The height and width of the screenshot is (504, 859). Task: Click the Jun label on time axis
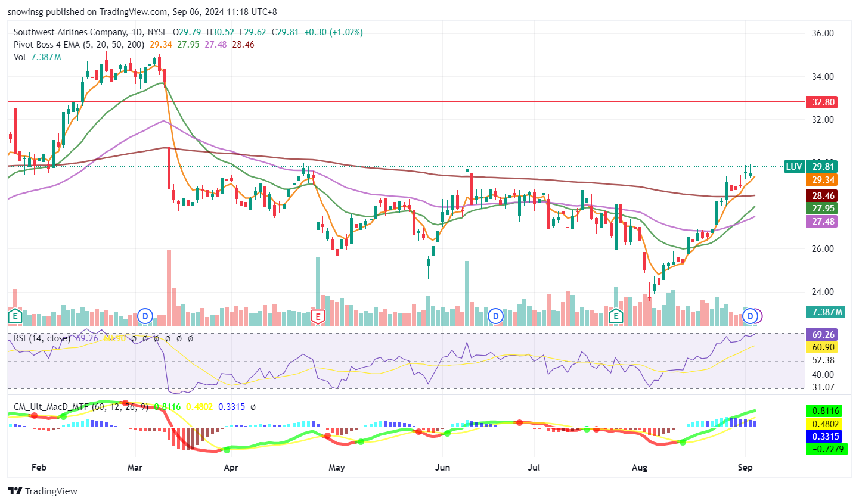pos(442,468)
